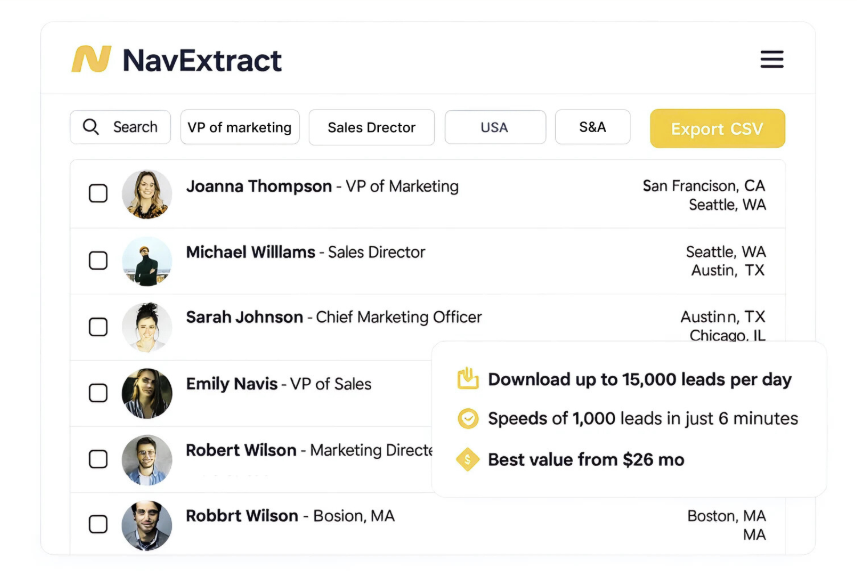Select the Emily Navis checkbox
Viewport: 857px width, 571px height.
98,393
